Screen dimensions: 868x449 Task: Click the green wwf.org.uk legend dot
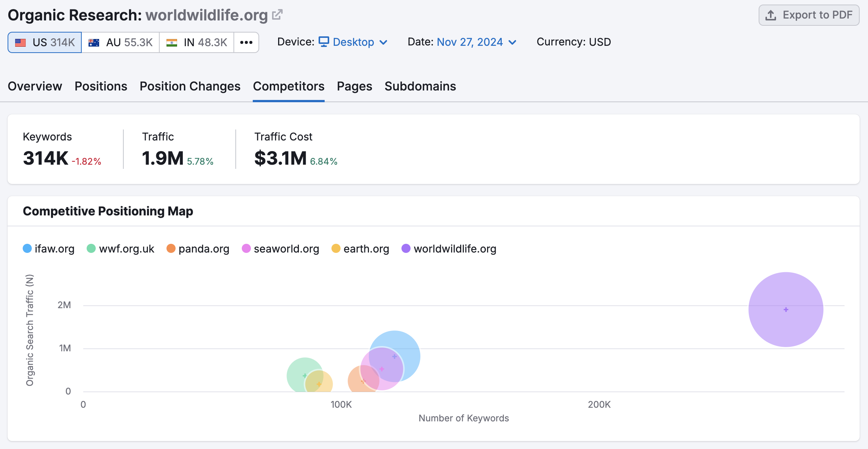[x=91, y=248]
